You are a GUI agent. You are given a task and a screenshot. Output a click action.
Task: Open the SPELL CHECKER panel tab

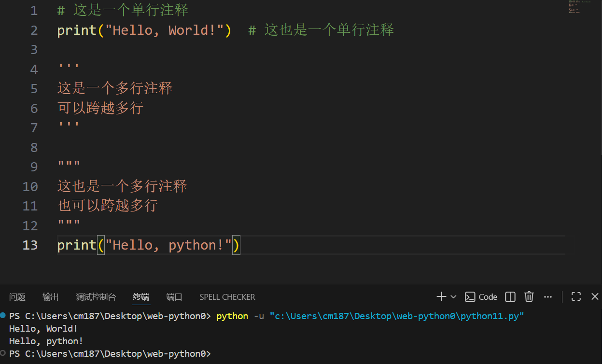click(x=227, y=296)
